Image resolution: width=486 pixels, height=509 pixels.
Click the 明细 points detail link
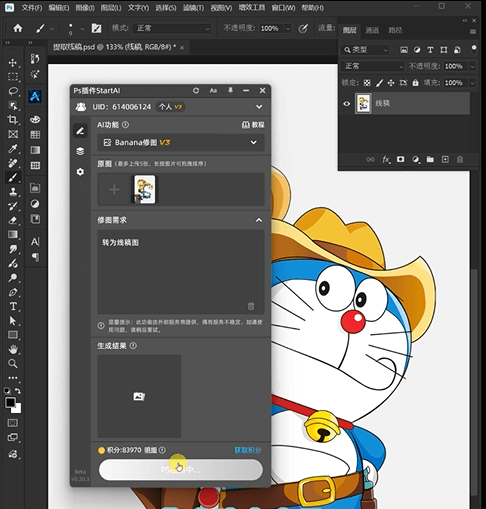pos(151,450)
